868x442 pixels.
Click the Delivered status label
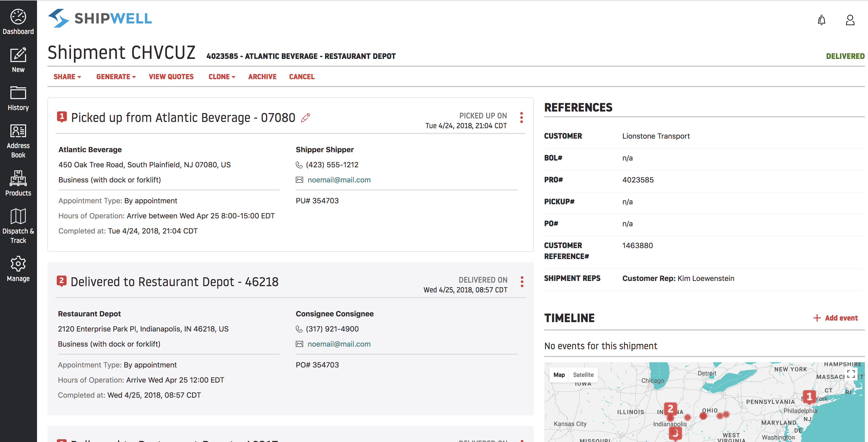[845, 56]
